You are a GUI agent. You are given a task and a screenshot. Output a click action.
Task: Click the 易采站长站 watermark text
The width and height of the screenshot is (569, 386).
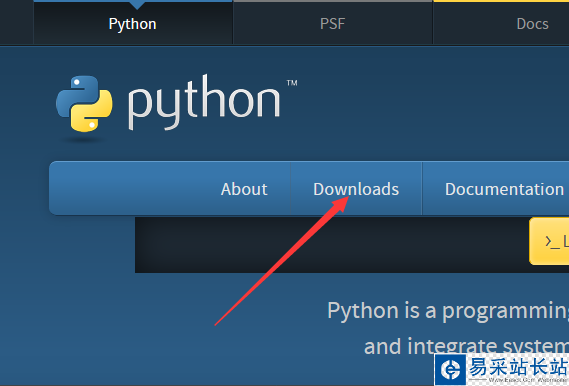(519, 366)
